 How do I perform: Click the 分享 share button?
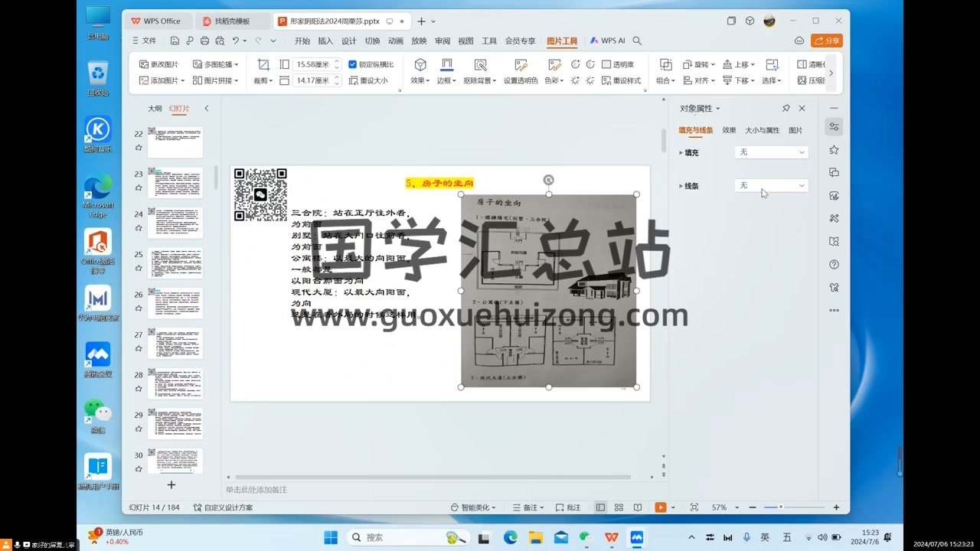pos(827,41)
